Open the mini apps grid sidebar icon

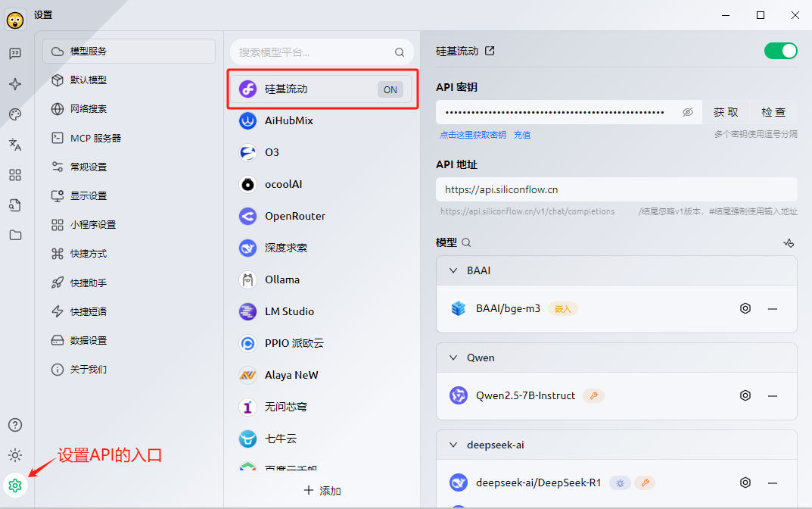pyautogui.click(x=15, y=175)
